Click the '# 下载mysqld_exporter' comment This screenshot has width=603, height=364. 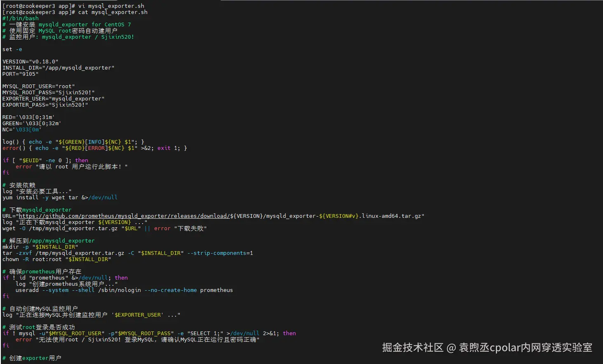pos(37,210)
